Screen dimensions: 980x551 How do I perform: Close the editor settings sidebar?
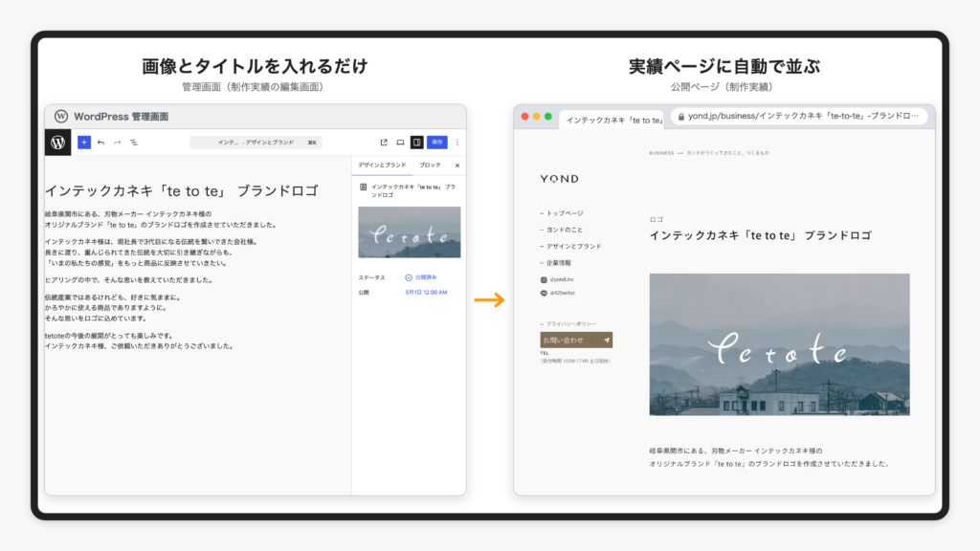tap(457, 165)
